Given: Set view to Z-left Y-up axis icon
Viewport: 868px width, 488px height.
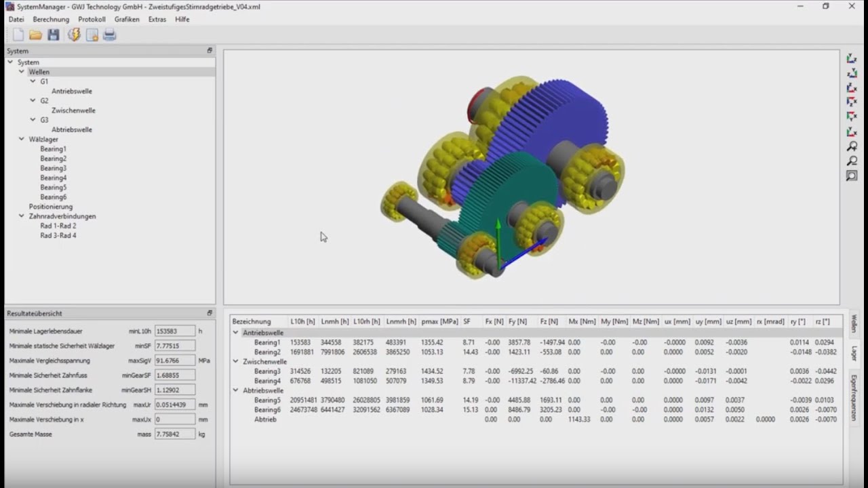Looking at the screenshot, I should [x=852, y=73].
